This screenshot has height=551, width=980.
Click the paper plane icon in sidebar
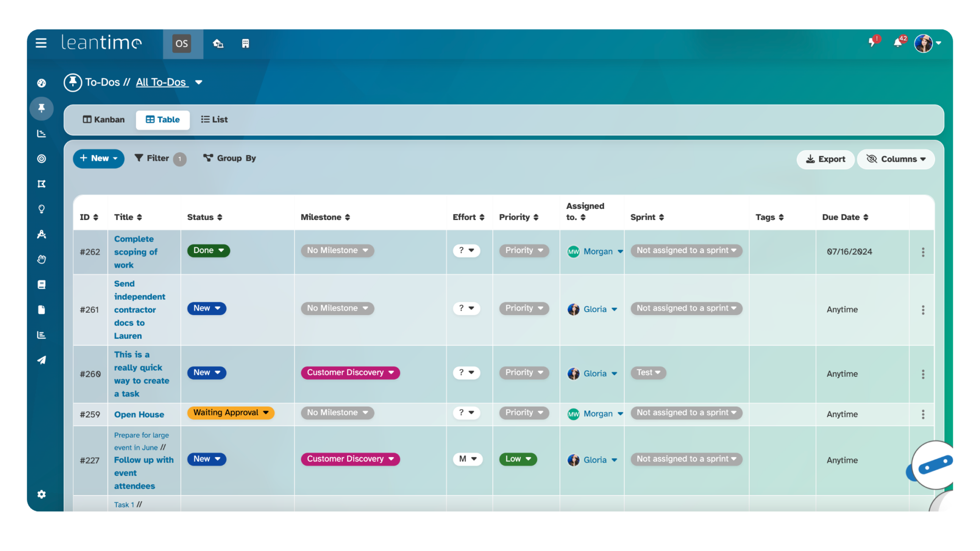(41, 360)
